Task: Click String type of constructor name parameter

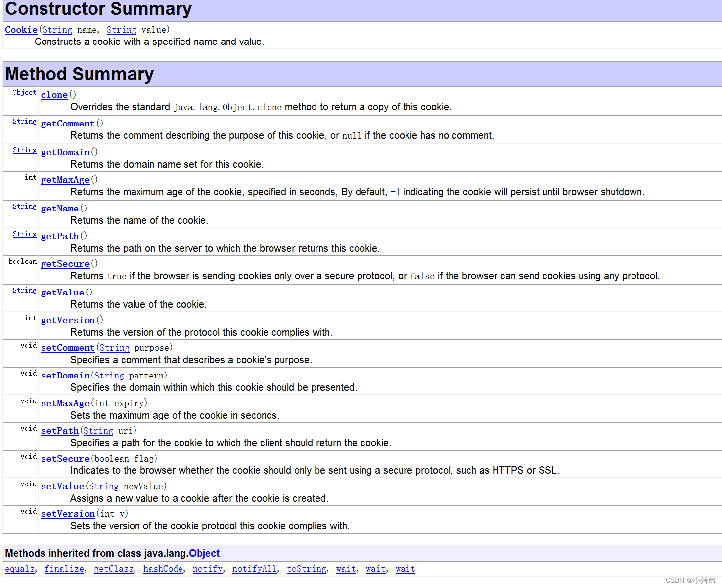Action: point(57,30)
